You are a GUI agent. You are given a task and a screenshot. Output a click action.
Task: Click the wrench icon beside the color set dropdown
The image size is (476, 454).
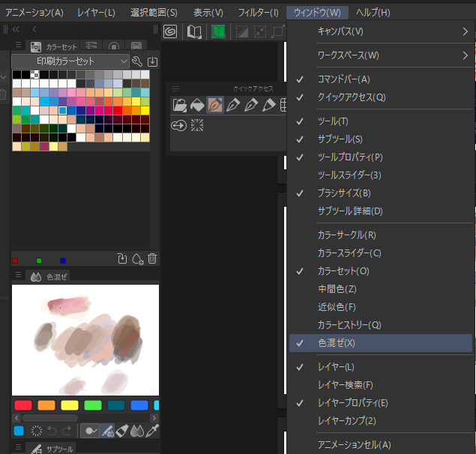[137, 61]
